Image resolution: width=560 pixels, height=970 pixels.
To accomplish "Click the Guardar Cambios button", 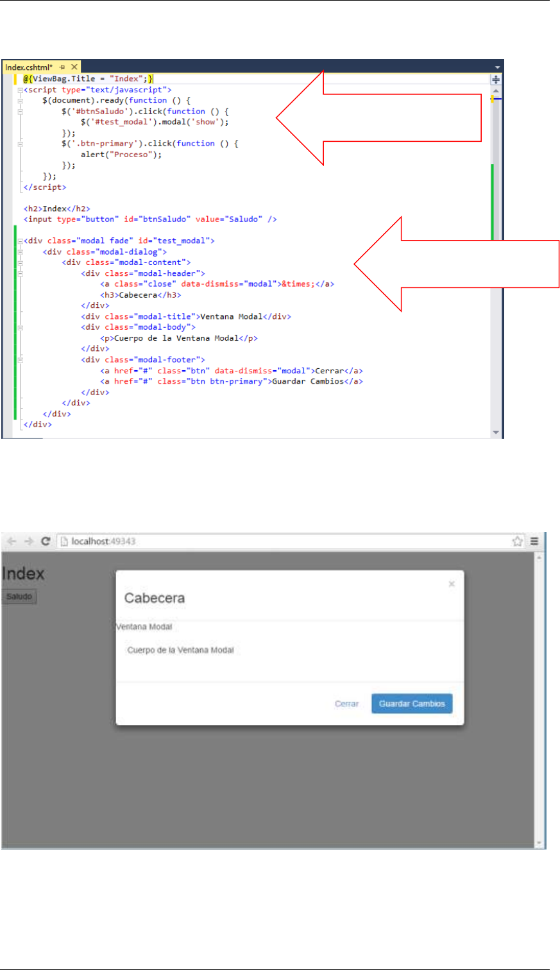I will pyautogui.click(x=412, y=704).
